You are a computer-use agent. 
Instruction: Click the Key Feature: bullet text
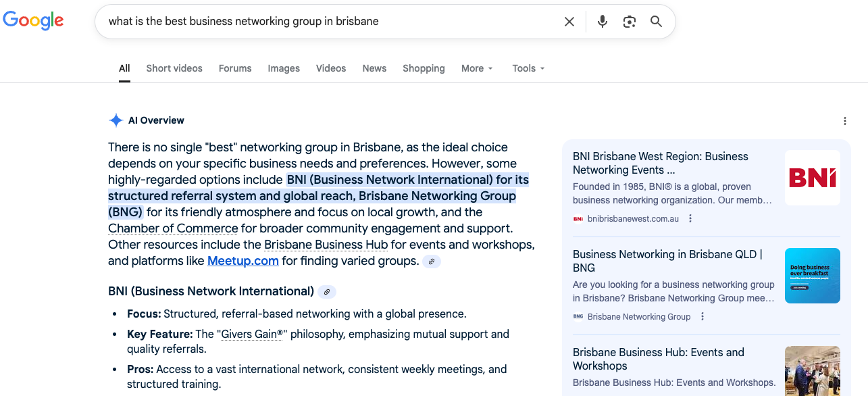pyautogui.click(x=318, y=341)
